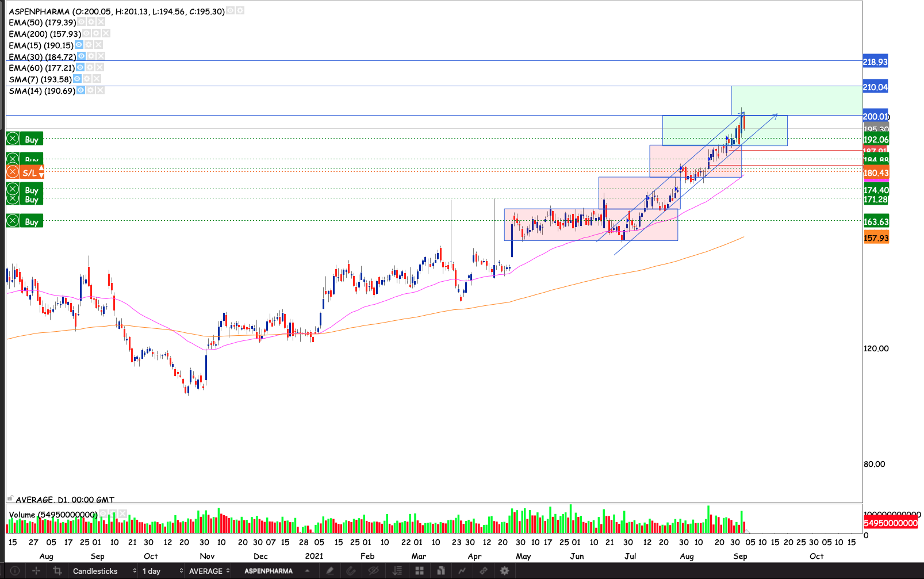Screen dimensions: 924x579
Task: Click the topmost Buy label at 192.06
Action: point(31,139)
